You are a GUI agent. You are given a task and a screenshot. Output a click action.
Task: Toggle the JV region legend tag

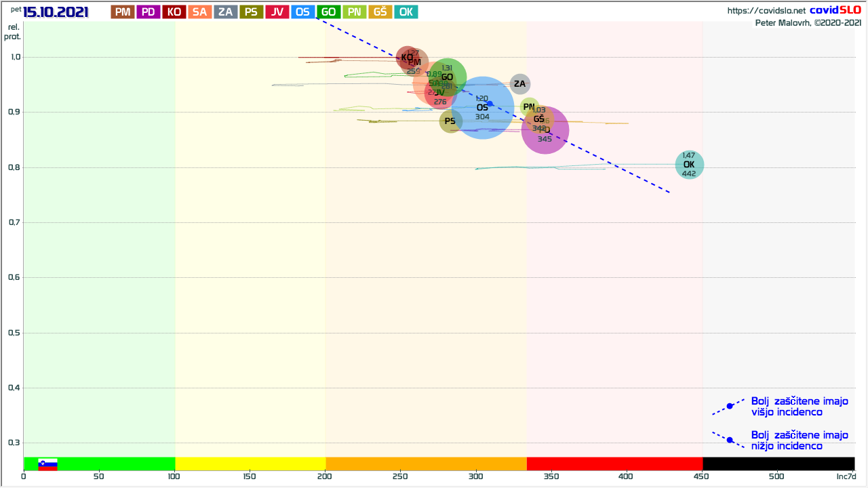(x=277, y=12)
